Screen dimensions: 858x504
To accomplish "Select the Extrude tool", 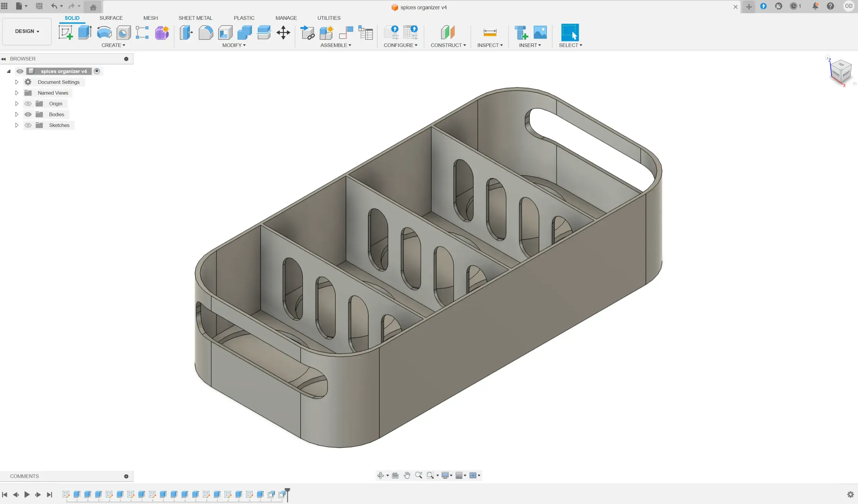I will (85, 33).
